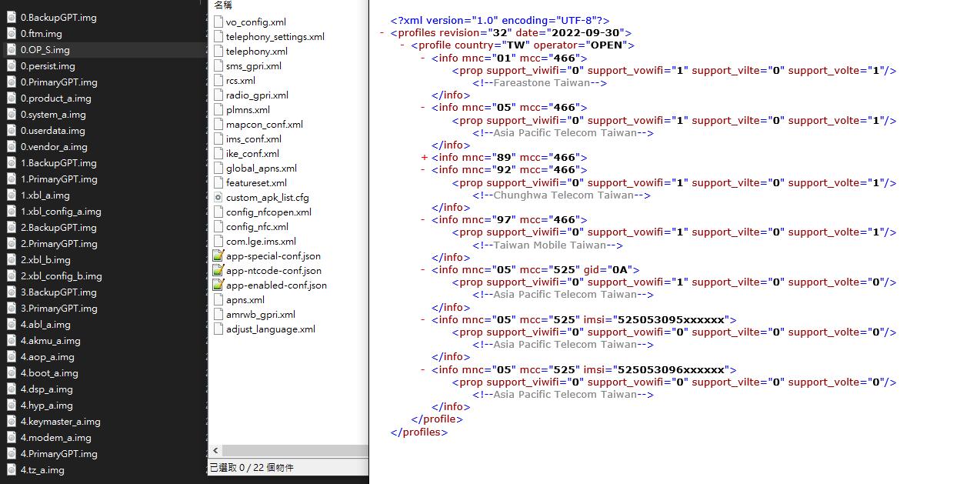Collapse the info with gid="0A" node
The height and width of the screenshot is (484, 980).
coord(424,270)
